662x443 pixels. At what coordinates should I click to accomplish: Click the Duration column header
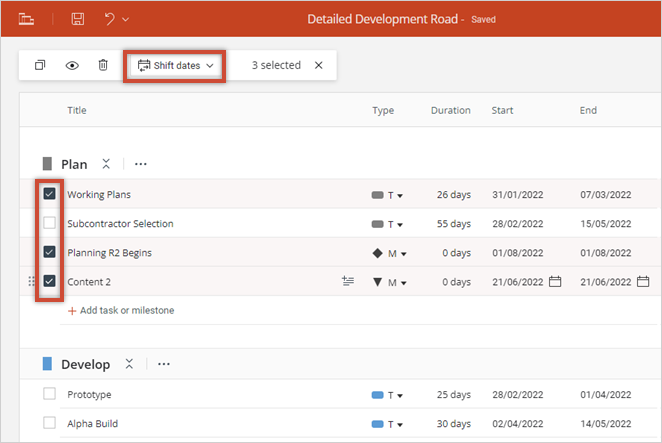pyautogui.click(x=450, y=110)
